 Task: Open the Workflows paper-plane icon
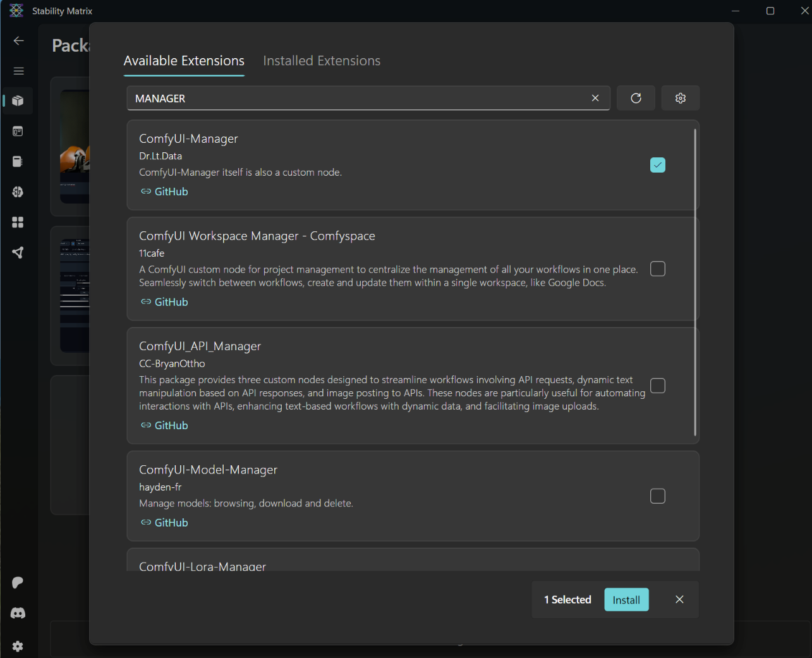pyautogui.click(x=18, y=253)
